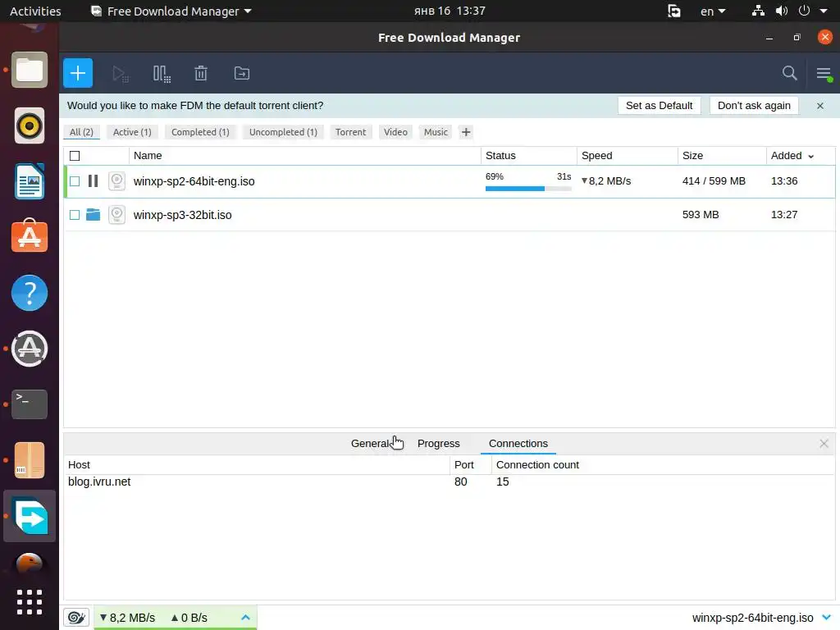Click winxp-sp2-64bit-eng.iso label in status bar

click(x=752, y=618)
